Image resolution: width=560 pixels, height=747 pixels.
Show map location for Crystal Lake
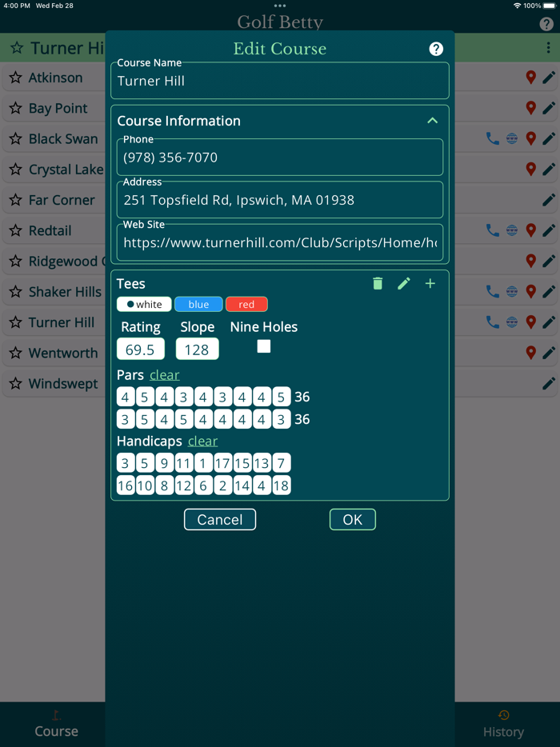tap(530, 169)
